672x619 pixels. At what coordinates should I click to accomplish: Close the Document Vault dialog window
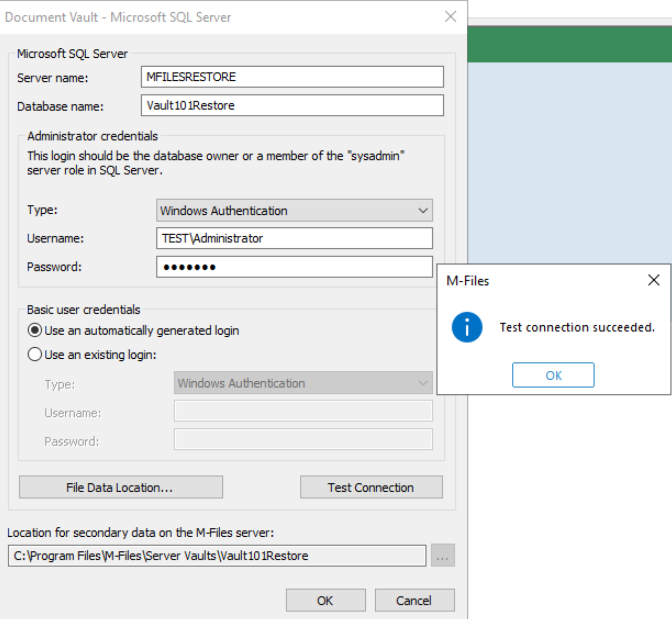451,16
